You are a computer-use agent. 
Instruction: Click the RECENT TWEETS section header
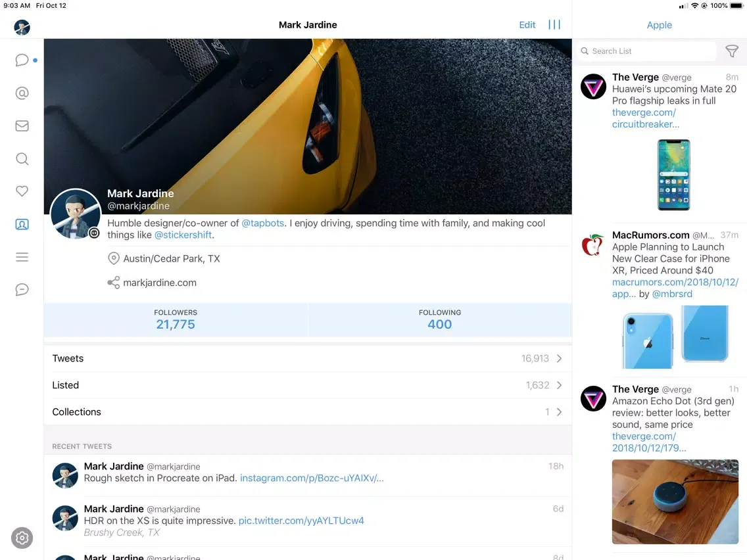pos(82,447)
